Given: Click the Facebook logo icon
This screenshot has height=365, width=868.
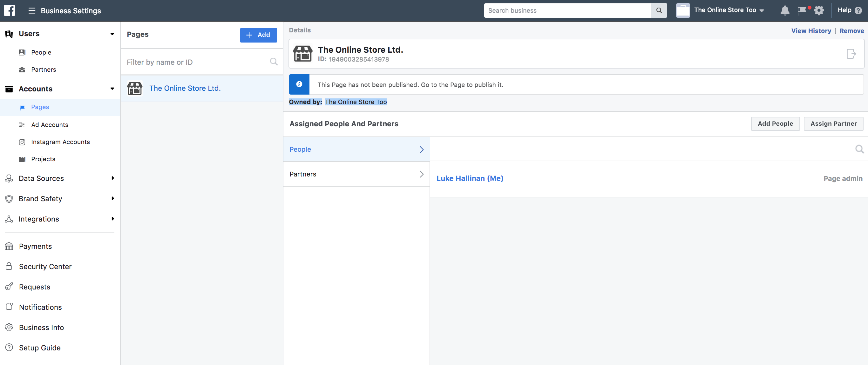Looking at the screenshot, I should [10, 10].
